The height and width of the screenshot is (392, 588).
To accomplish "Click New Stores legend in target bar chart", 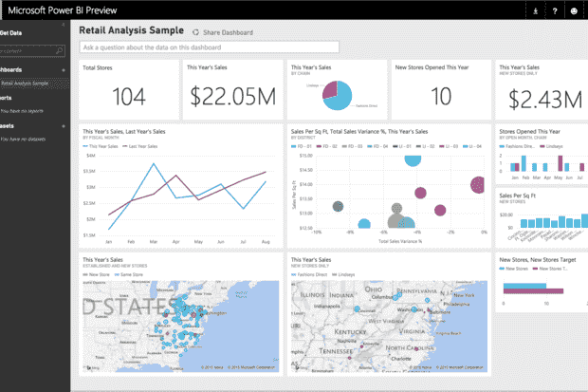I will [x=514, y=269].
